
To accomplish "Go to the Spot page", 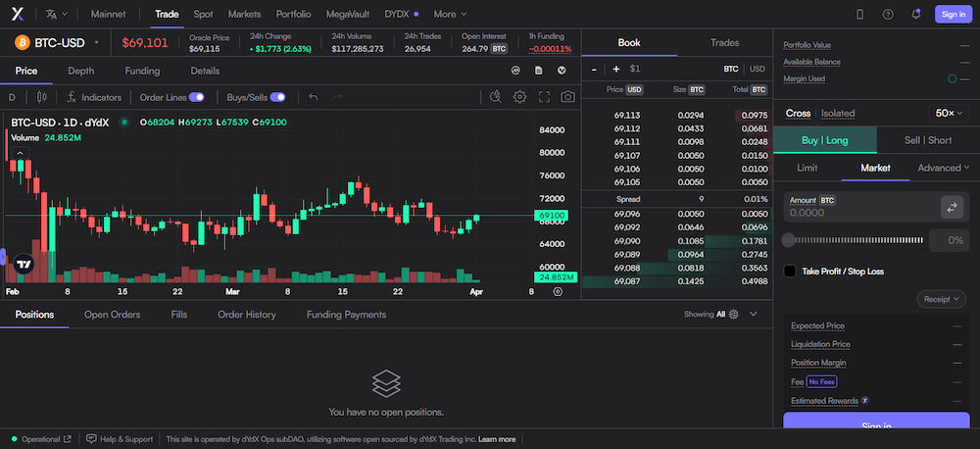I will click(203, 14).
